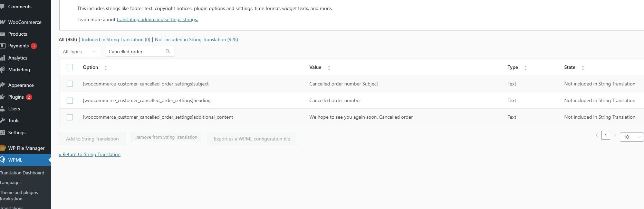Sort by Option column arrows
The width and height of the screenshot is (644, 209).
pyautogui.click(x=106, y=68)
